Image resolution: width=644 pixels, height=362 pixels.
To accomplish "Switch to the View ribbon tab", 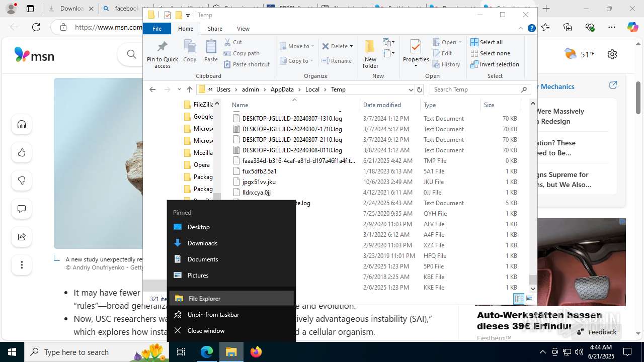I will (243, 29).
